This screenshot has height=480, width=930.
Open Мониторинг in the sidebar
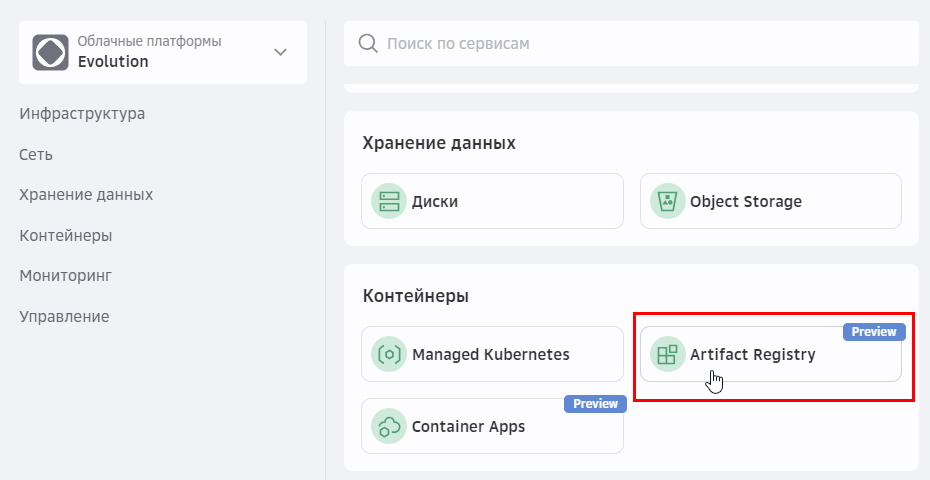pos(65,275)
